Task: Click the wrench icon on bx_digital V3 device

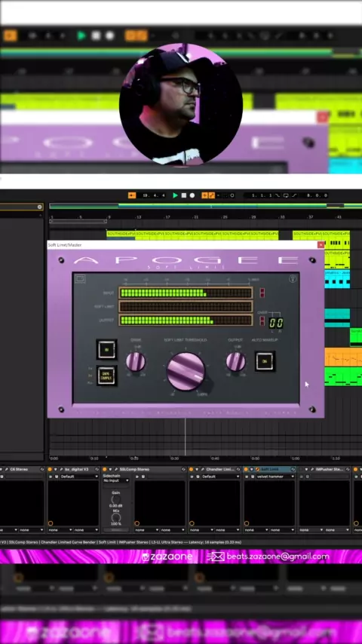Action: 62,469
